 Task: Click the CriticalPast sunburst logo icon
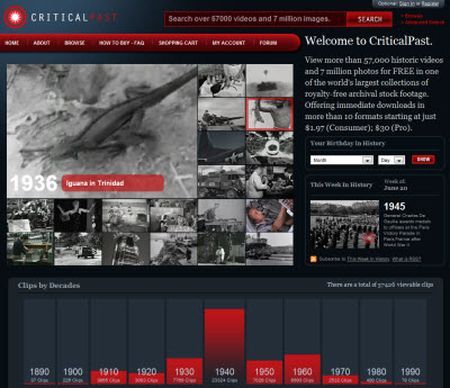pos(15,17)
